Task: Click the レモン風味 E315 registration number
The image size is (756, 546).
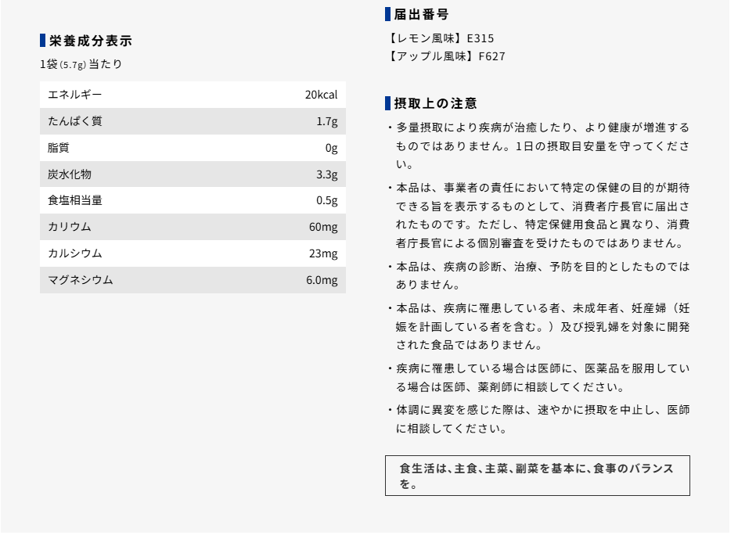Action: pyautogui.click(x=441, y=38)
